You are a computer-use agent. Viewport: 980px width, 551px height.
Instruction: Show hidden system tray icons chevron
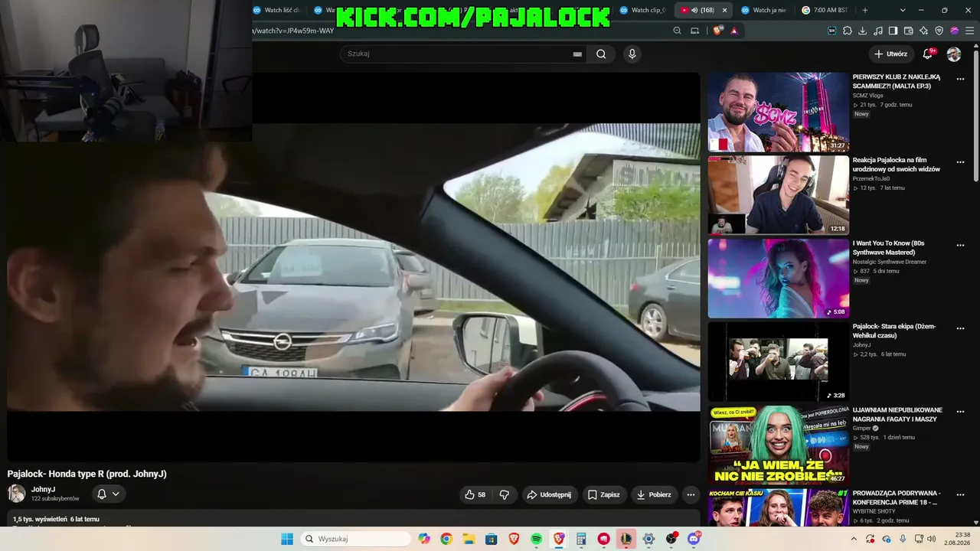(x=854, y=539)
